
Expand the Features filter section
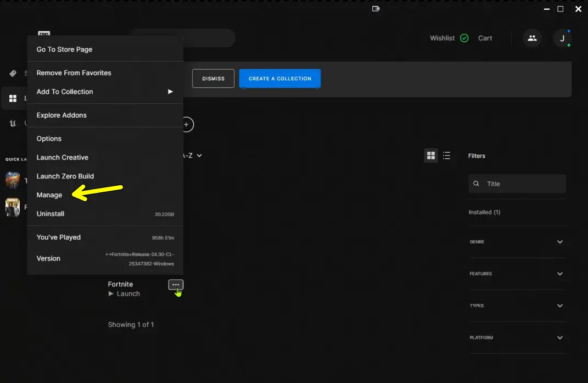(x=559, y=274)
